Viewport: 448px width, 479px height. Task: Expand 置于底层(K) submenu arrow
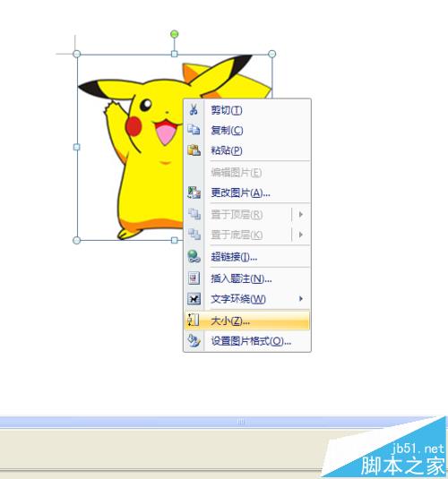point(301,235)
